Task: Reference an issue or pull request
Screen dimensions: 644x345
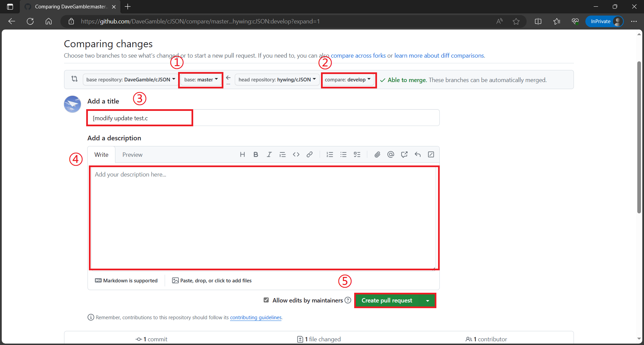Action: [404, 154]
